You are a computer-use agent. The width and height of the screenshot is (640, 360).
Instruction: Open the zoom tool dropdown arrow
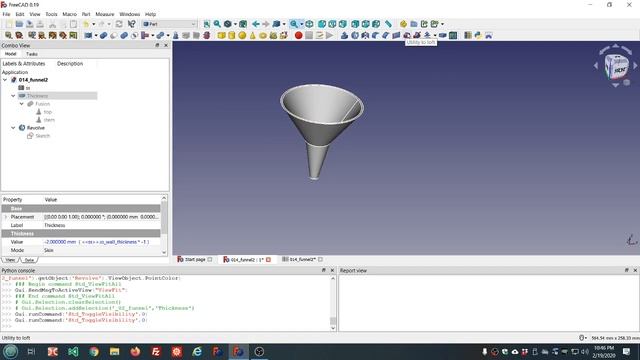tap(302, 24)
